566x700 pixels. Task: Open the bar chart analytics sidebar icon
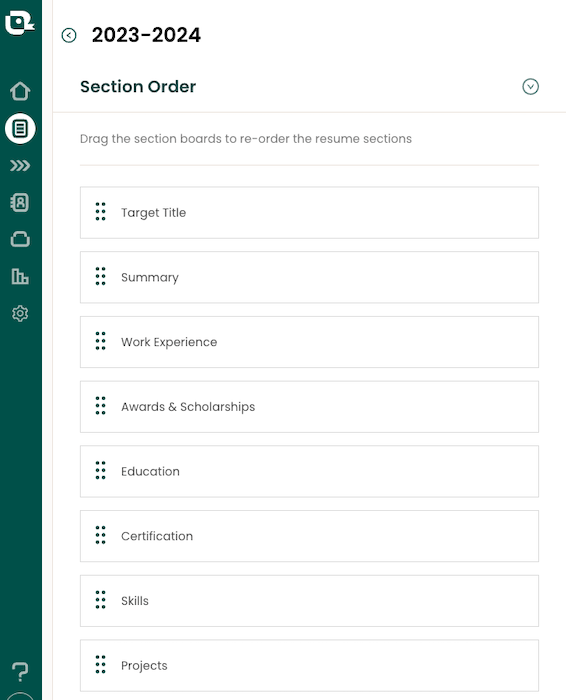pos(20,276)
